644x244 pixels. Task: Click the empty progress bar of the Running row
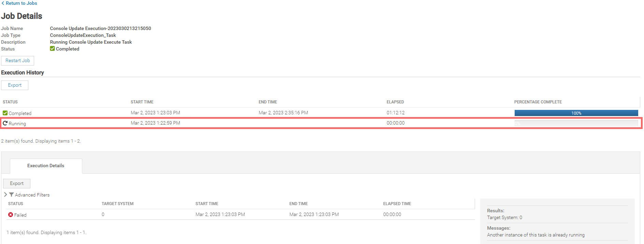pyautogui.click(x=576, y=123)
